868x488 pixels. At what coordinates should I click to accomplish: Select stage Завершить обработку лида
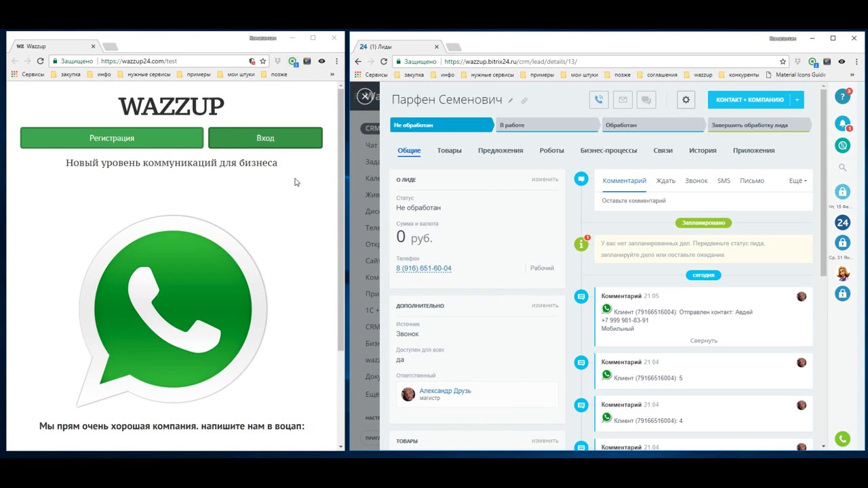758,125
